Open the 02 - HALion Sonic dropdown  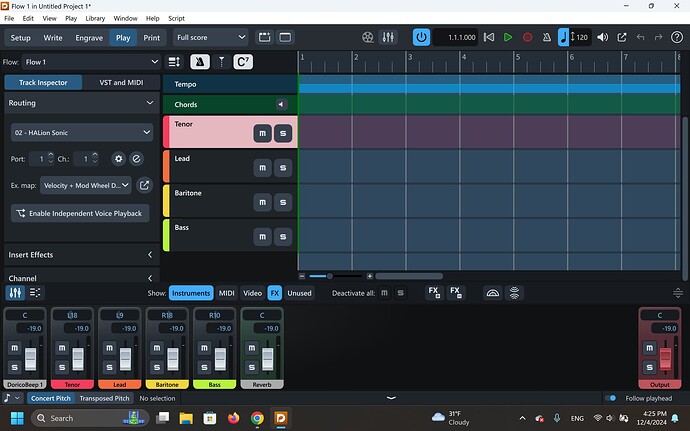82,133
